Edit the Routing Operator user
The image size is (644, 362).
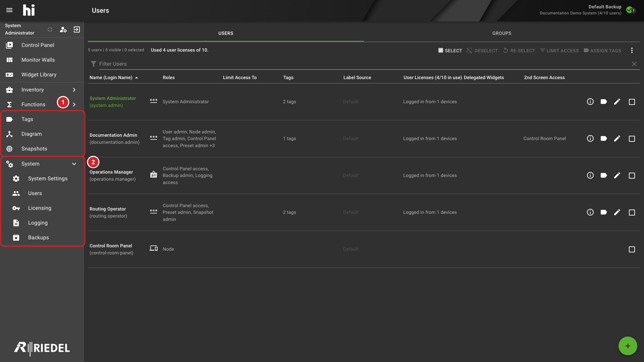coord(617,212)
